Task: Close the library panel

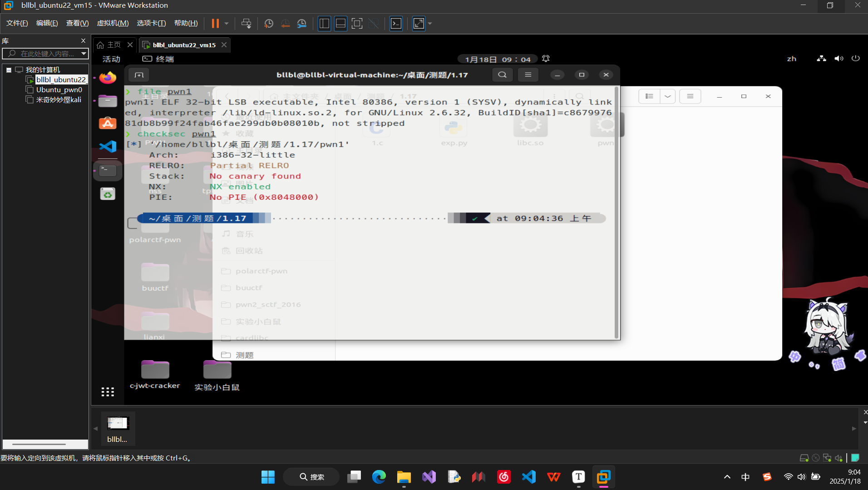Action: pyautogui.click(x=83, y=40)
